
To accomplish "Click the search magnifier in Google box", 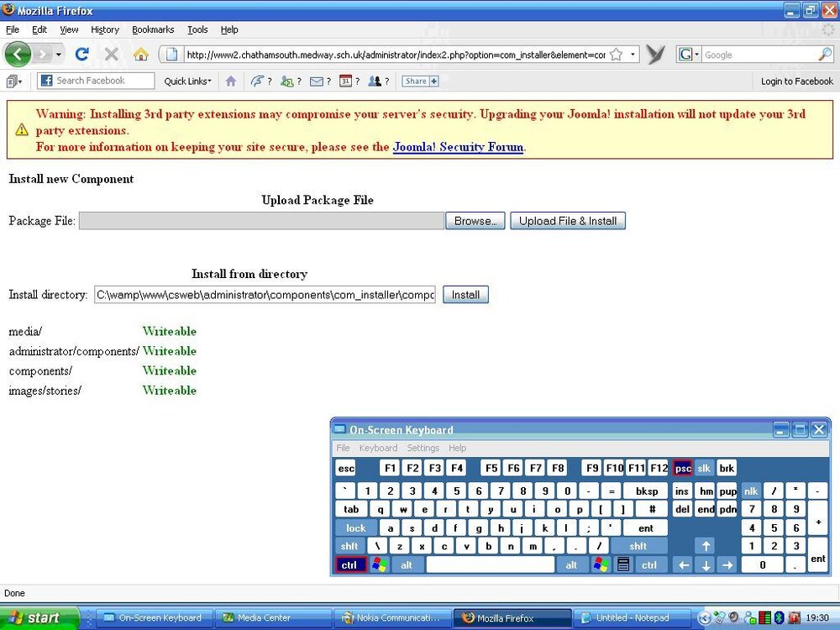I will (x=825, y=54).
